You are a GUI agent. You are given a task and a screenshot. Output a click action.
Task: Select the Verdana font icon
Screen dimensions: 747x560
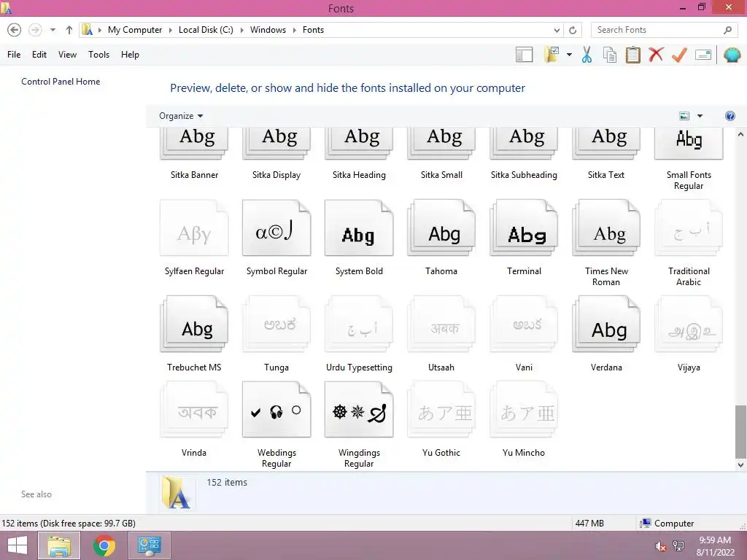click(606, 324)
